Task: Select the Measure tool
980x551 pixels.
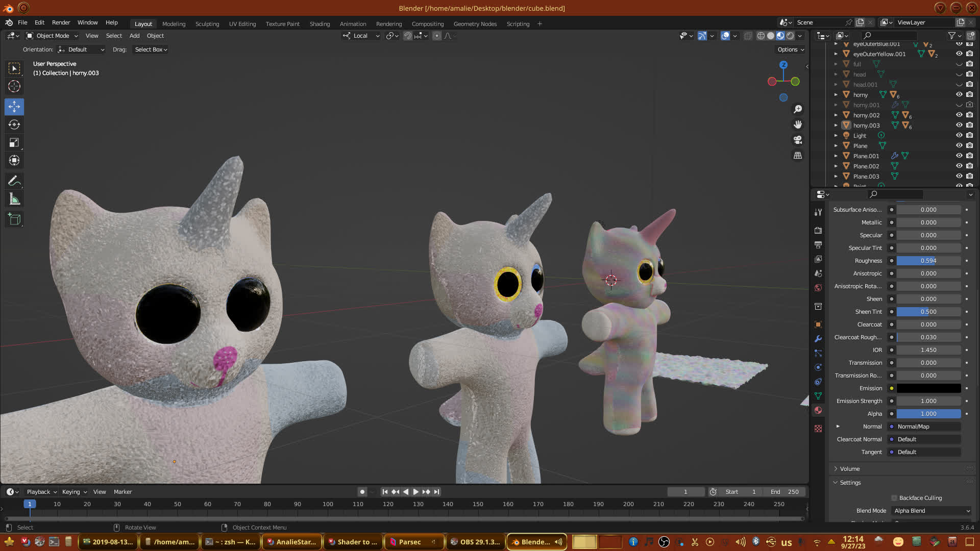Action: 14,199
